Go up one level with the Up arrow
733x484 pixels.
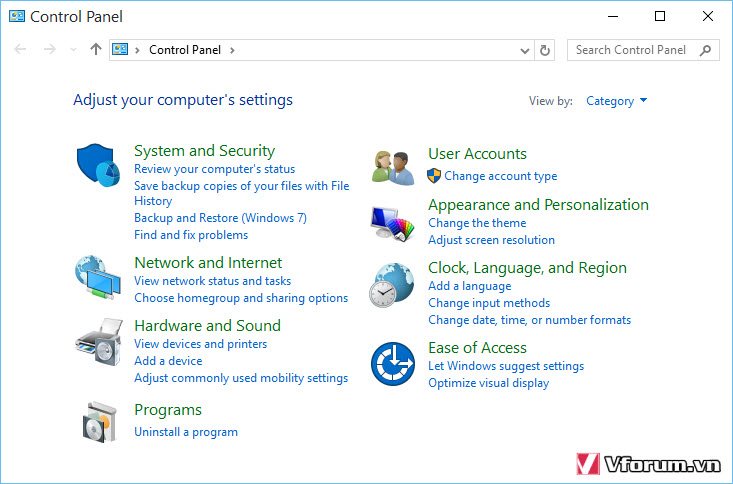pos(96,49)
